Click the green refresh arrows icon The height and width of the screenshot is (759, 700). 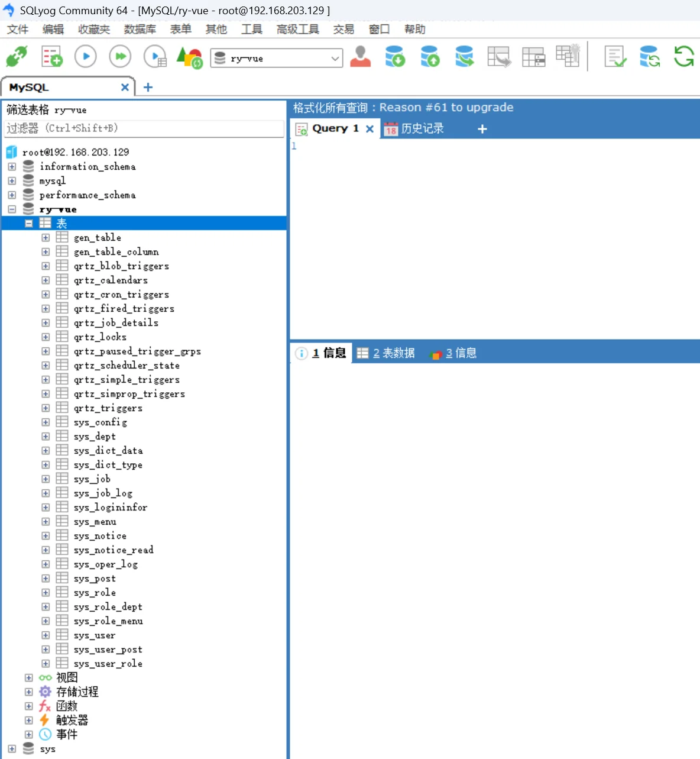click(x=684, y=56)
